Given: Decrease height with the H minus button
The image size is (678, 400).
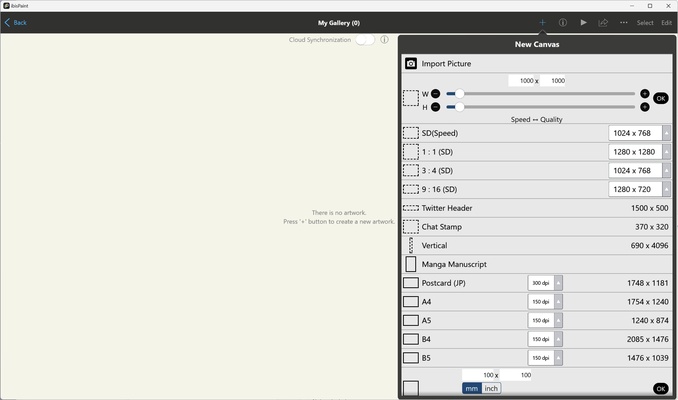Looking at the screenshot, I should click(436, 107).
